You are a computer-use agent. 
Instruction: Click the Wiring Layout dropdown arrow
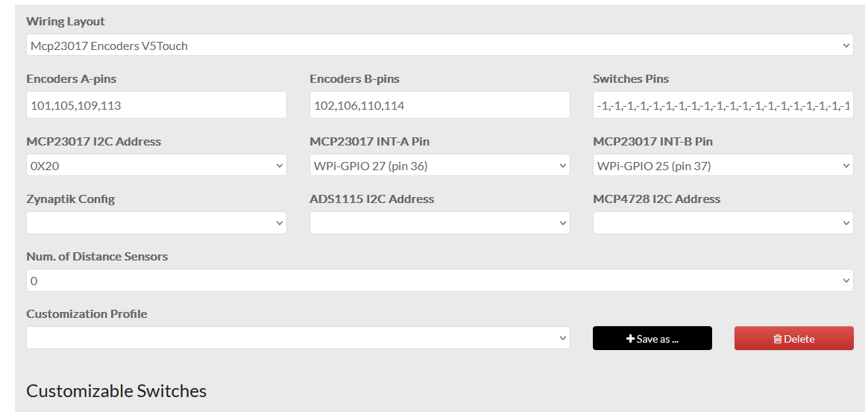coord(846,46)
